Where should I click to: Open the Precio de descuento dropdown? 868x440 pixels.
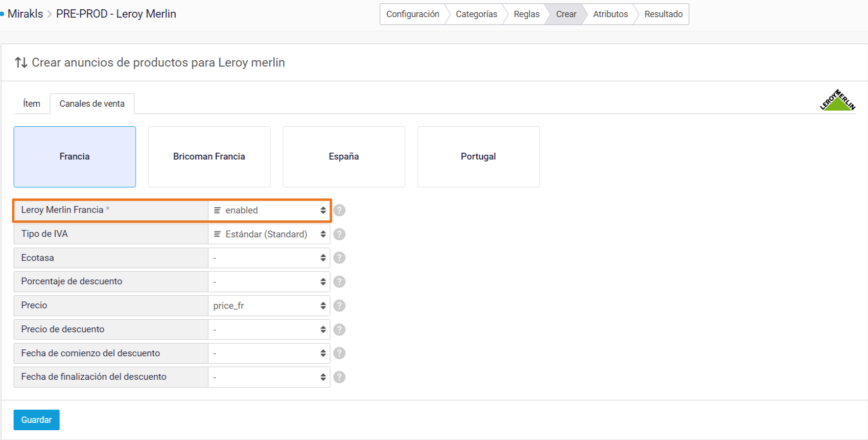269,329
